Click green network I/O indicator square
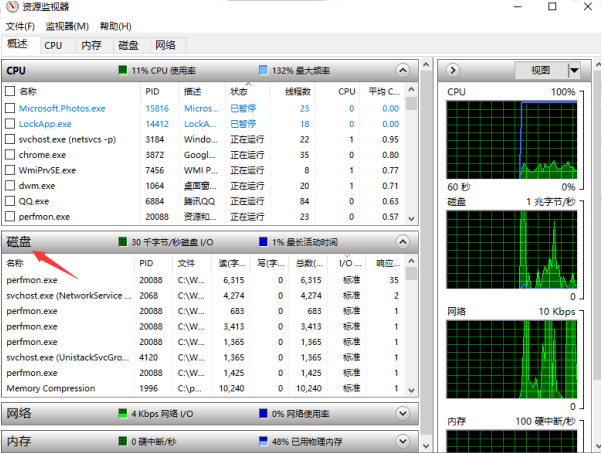 click(x=123, y=413)
